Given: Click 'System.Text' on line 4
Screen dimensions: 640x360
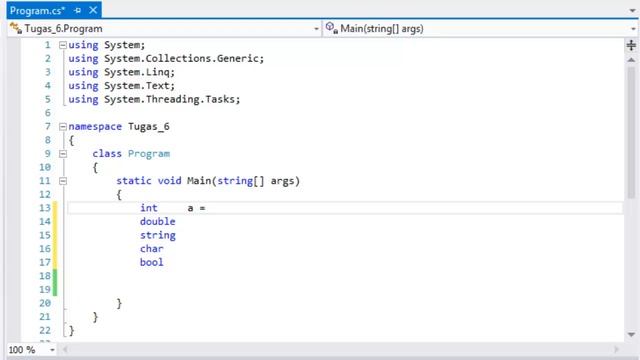Looking at the screenshot, I should click(x=137, y=86).
